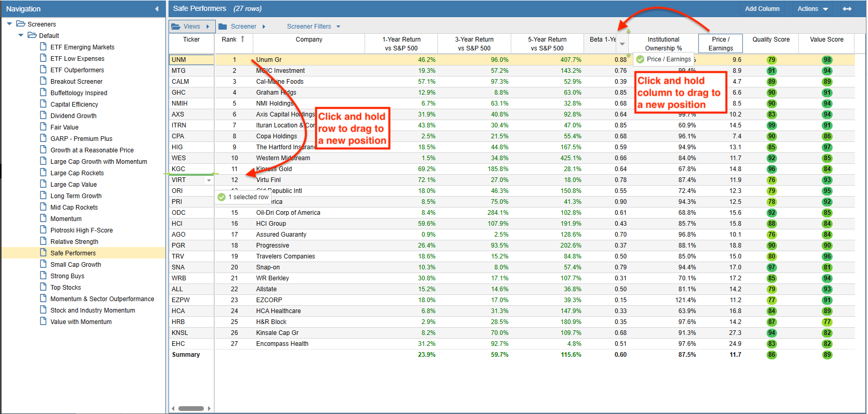Click document icon for Fair Value
868x414 pixels.
44,126
